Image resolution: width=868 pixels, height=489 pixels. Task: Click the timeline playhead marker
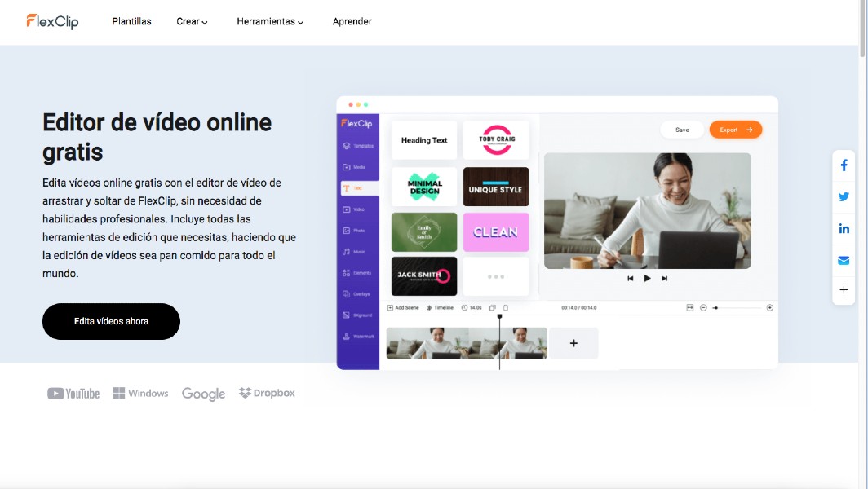(499, 317)
